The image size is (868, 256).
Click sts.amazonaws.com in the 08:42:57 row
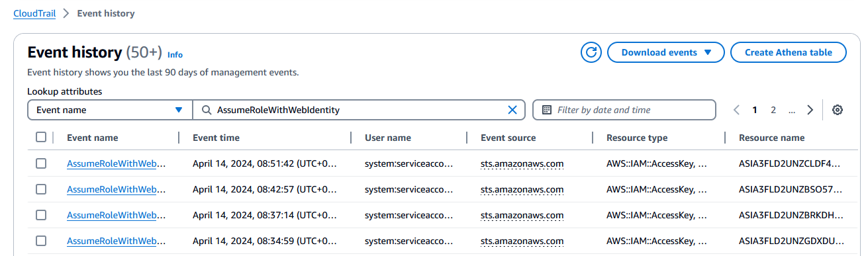click(x=522, y=189)
